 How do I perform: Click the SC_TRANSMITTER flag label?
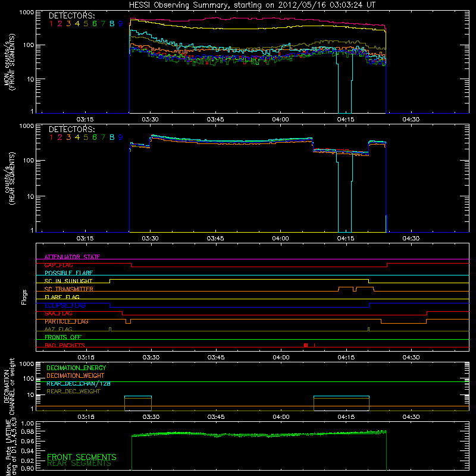pos(69,289)
